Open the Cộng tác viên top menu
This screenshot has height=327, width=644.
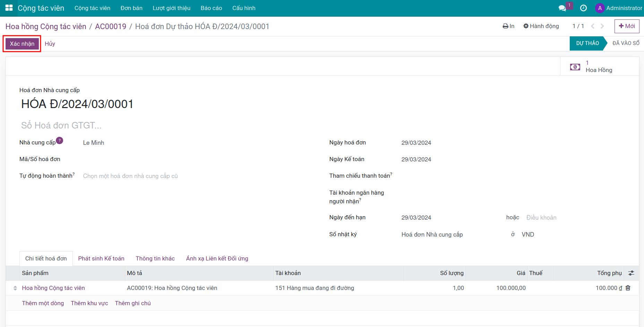92,8
